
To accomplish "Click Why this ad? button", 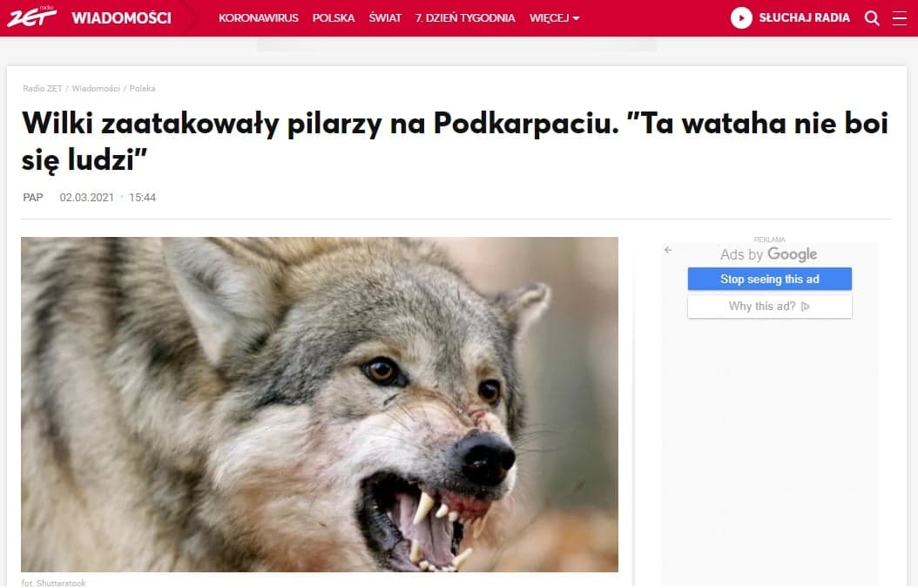I will 769,307.
